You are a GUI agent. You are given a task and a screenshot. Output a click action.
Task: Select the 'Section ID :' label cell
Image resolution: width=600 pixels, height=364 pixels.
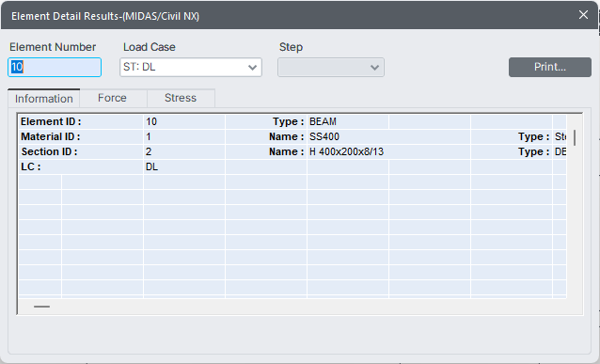click(81, 152)
